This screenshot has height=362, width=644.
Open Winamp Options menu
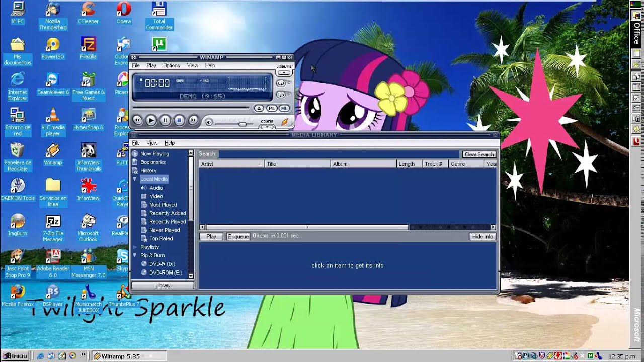[x=171, y=66]
